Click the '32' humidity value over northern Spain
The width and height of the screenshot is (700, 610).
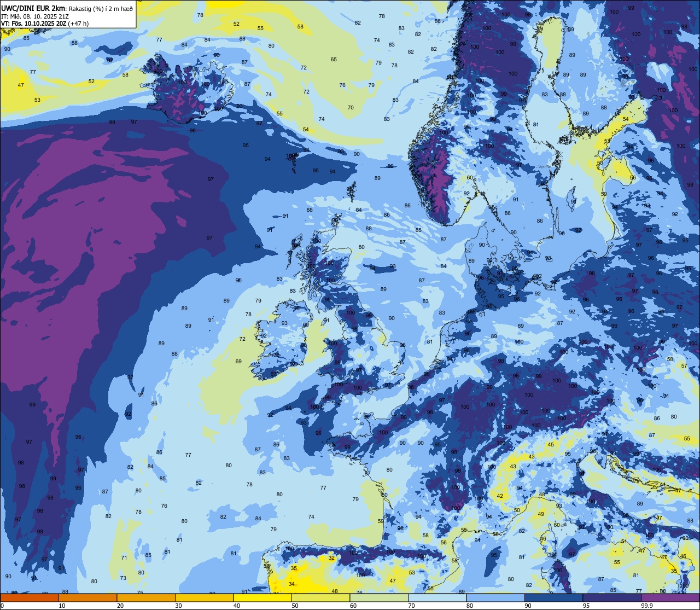pyautogui.click(x=331, y=558)
